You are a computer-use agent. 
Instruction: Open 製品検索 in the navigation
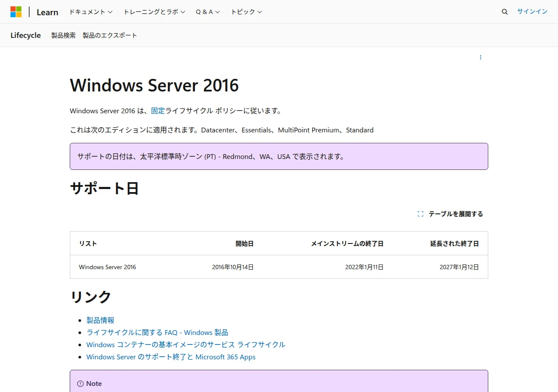(x=64, y=35)
